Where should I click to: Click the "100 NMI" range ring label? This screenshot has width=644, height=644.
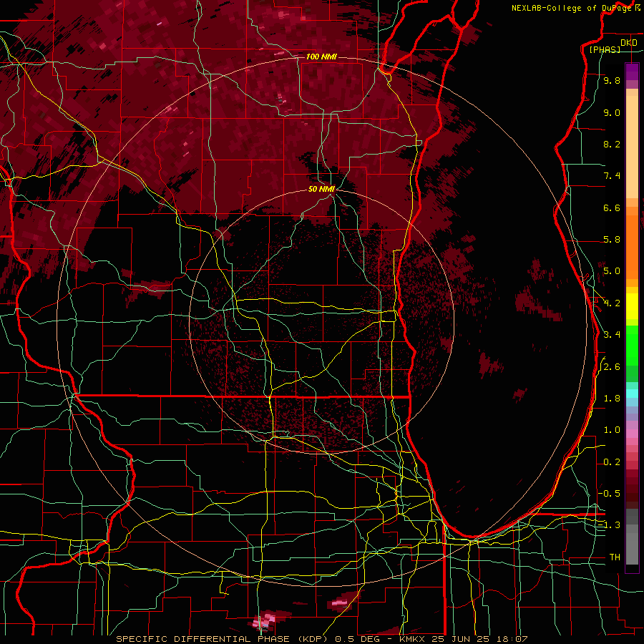point(321,57)
